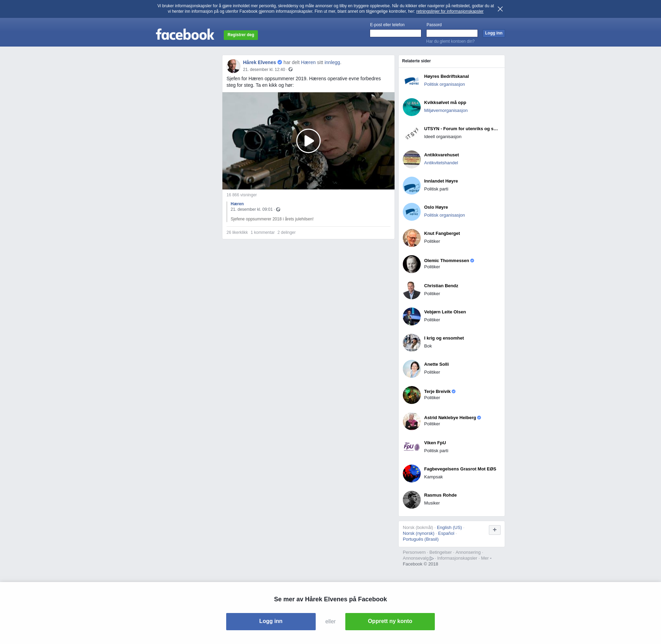Open Terje Breivik name link

(x=437, y=392)
